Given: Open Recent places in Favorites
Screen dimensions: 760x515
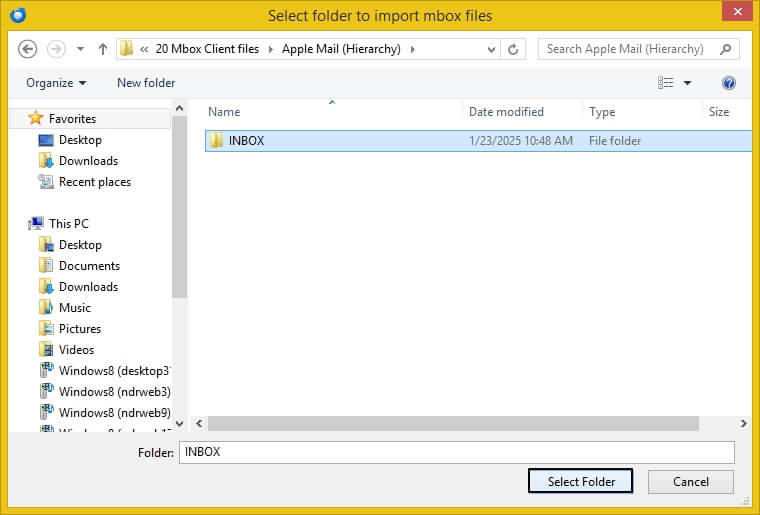Looking at the screenshot, I should (94, 182).
